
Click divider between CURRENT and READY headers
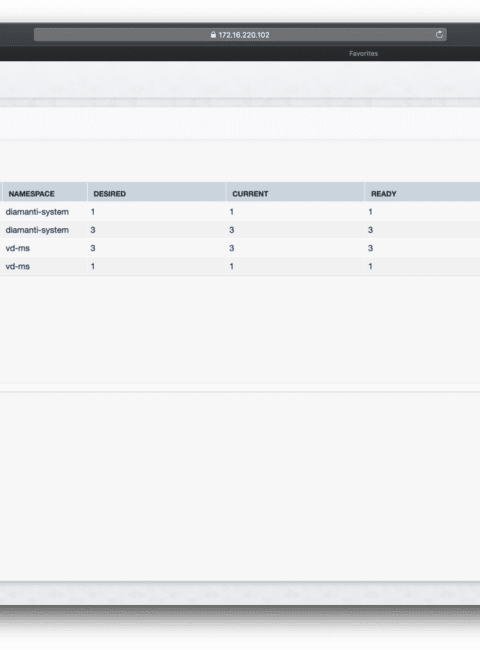(365, 192)
